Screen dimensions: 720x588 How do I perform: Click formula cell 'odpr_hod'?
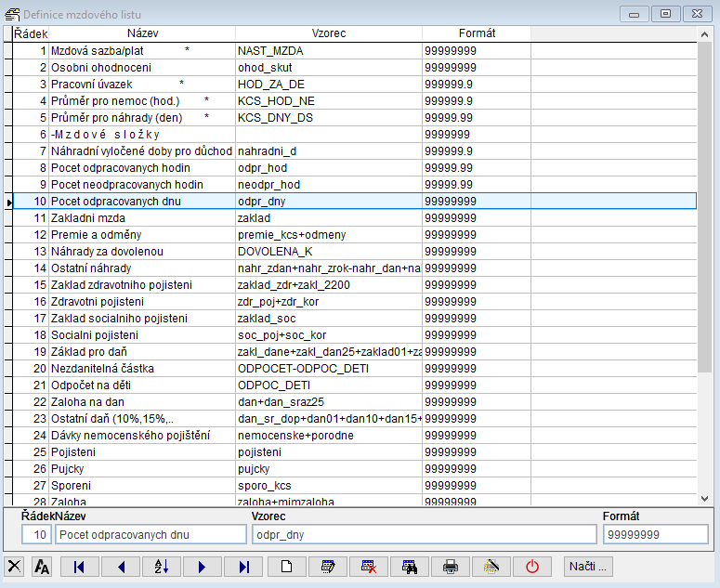[329, 168]
